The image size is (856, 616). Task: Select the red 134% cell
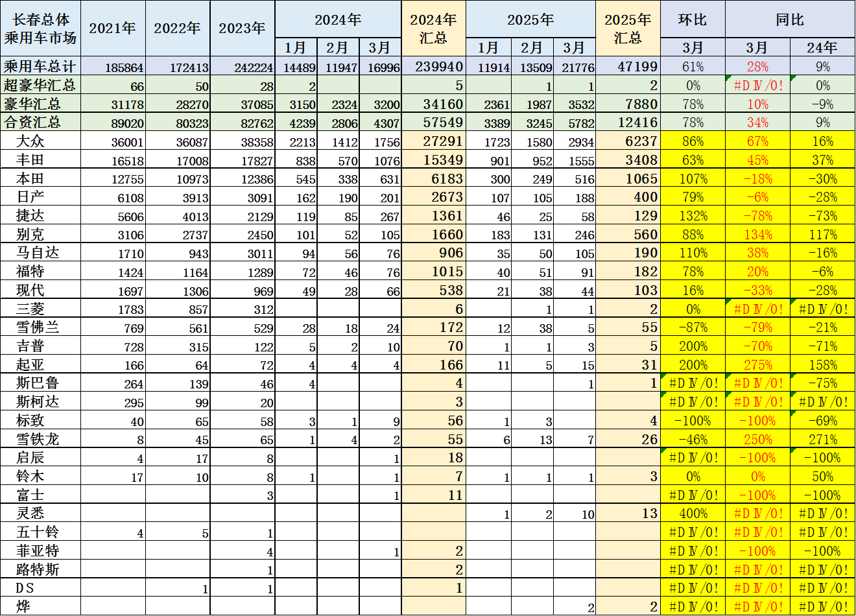coord(757,235)
